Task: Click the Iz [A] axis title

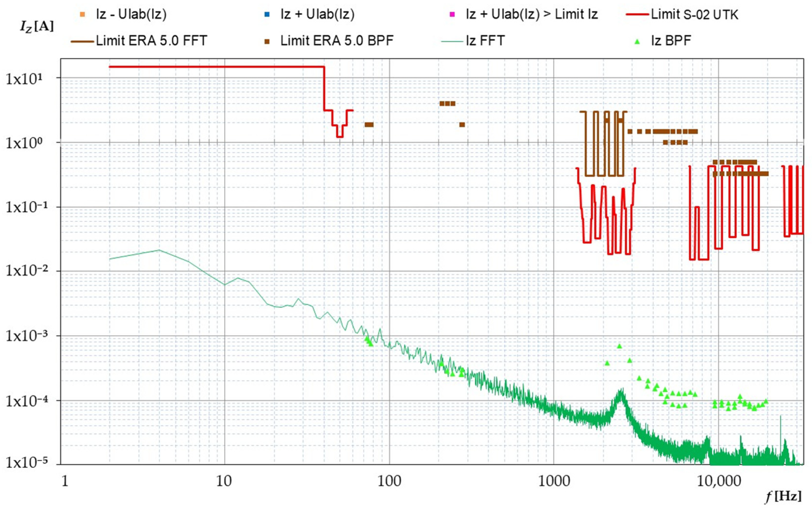Action: click(37, 27)
